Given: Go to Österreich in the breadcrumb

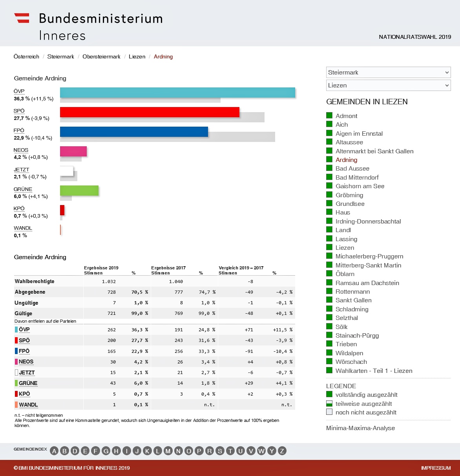Looking at the screenshot, I should coord(26,57).
